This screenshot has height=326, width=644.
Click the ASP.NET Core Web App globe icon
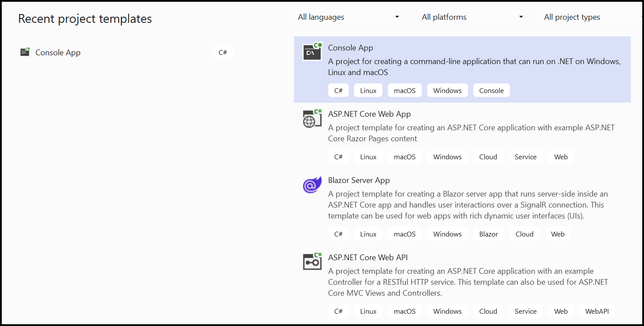point(312,118)
